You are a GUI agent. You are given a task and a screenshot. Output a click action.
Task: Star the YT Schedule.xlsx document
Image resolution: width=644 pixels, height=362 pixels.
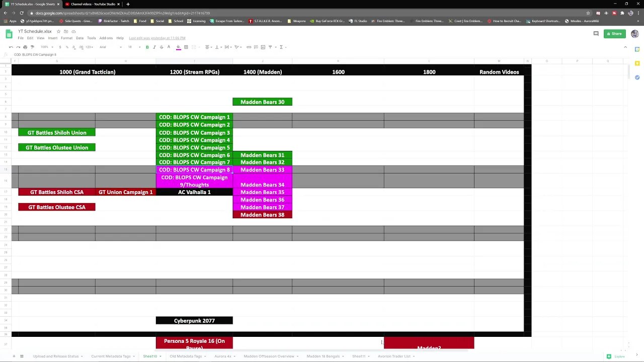pos(58,32)
